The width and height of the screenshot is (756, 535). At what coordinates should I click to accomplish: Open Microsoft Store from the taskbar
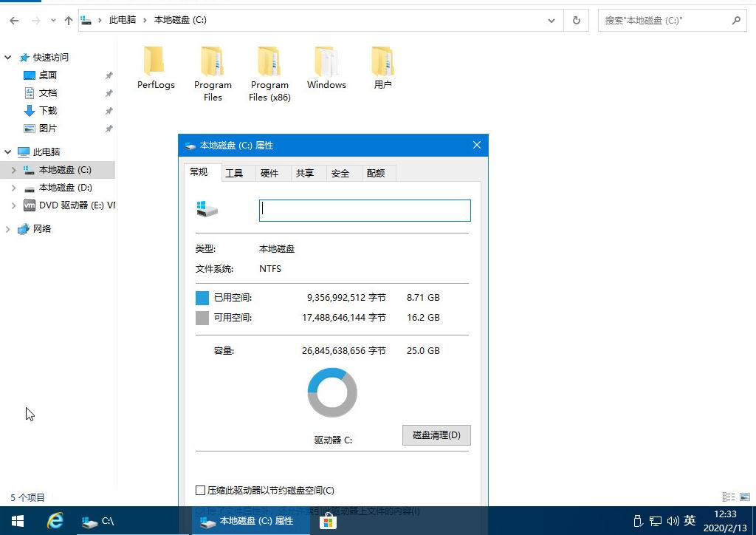point(328,521)
